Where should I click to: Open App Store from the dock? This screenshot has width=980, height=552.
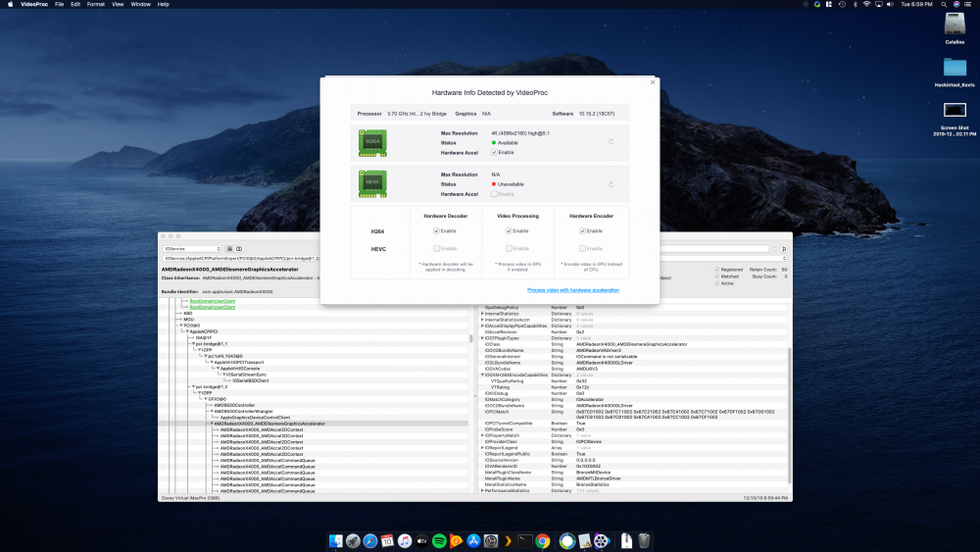[473, 541]
